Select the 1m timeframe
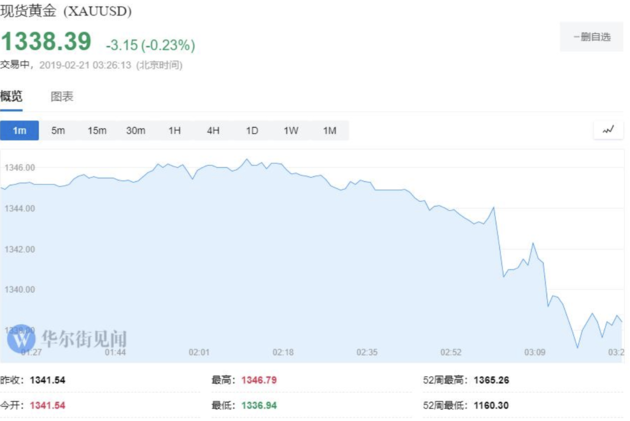 (19, 131)
